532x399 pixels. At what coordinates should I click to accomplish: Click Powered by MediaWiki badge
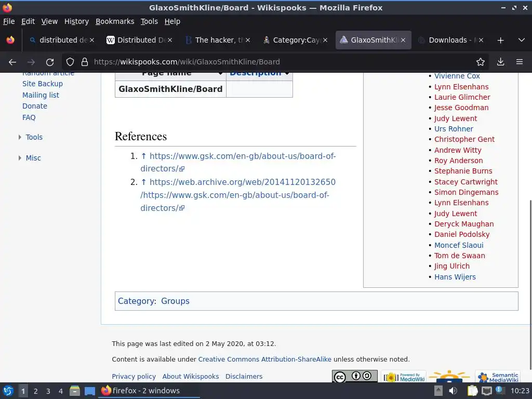403,376
